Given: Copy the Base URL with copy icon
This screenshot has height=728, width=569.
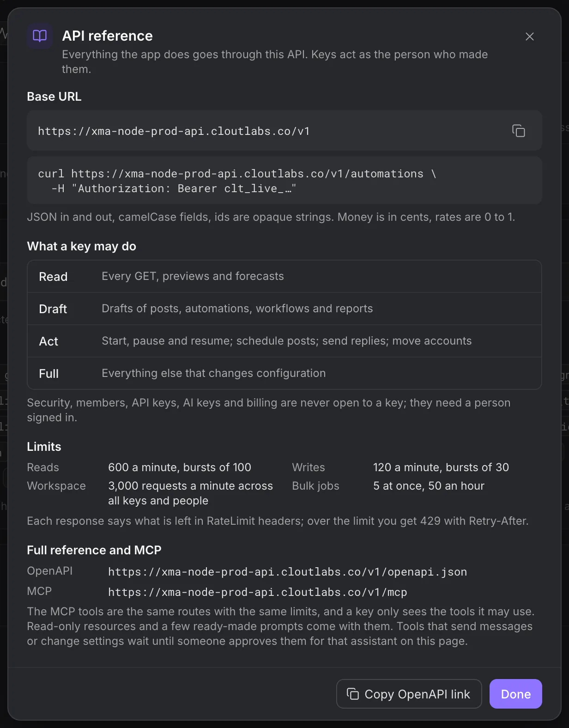Looking at the screenshot, I should pyautogui.click(x=519, y=131).
